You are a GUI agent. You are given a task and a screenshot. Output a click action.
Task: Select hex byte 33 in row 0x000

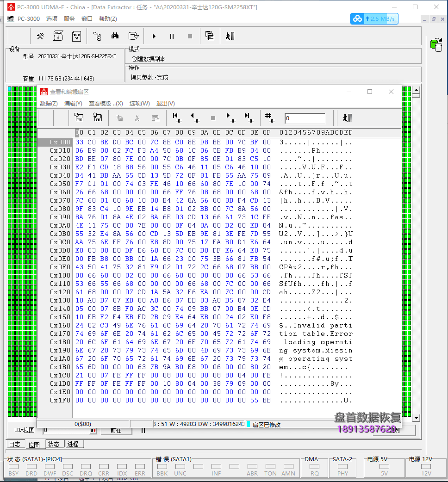[x=79, y=142]
